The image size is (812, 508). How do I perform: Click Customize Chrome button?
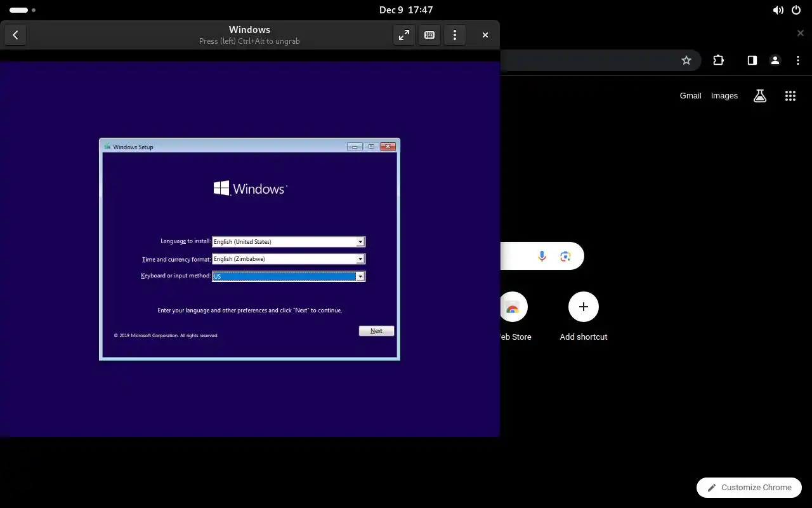(749, 488)
